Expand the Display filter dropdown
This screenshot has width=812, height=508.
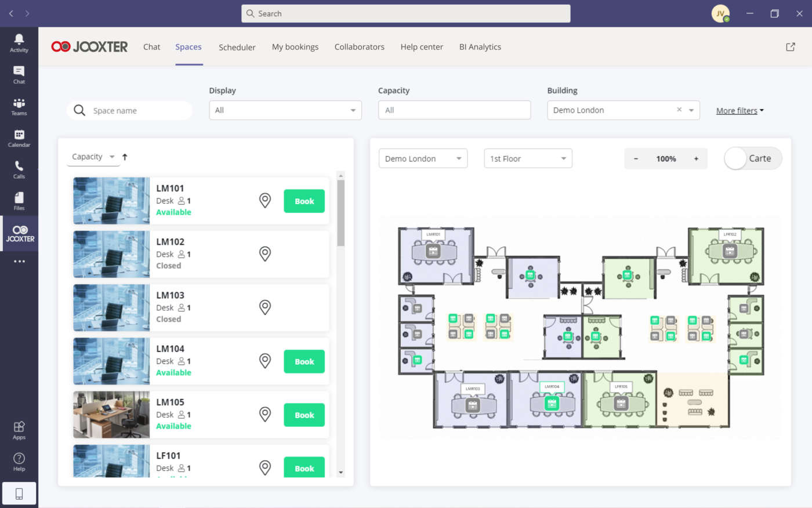coord(285,110)
